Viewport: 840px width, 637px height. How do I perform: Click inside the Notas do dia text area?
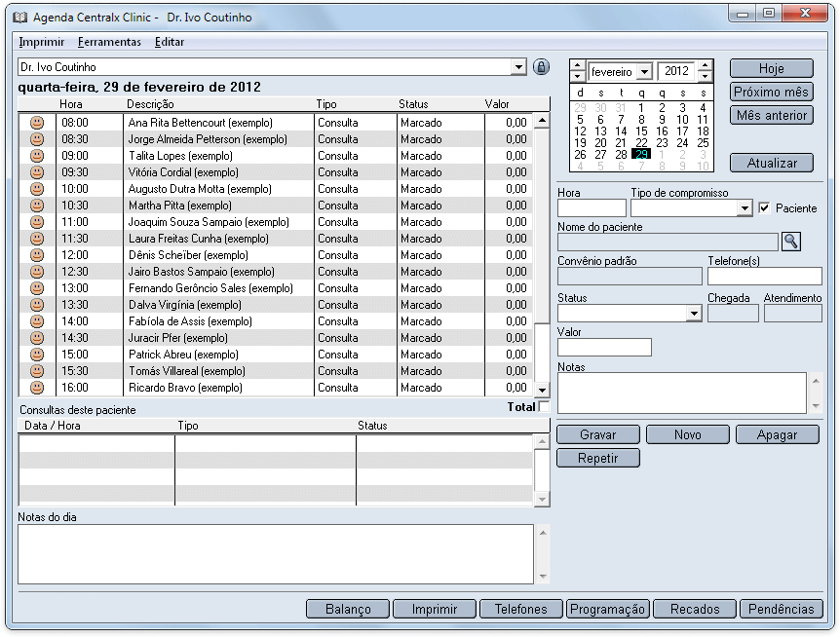[276, 554]
